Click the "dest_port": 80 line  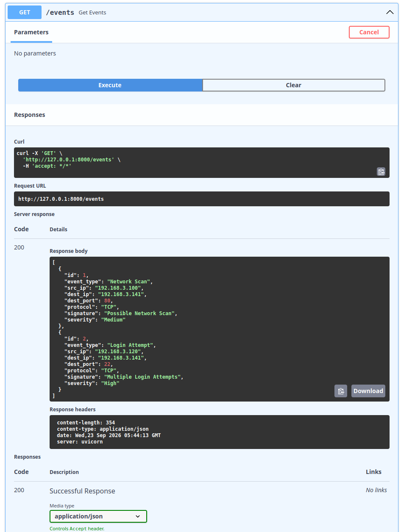(x=89, y=301)
